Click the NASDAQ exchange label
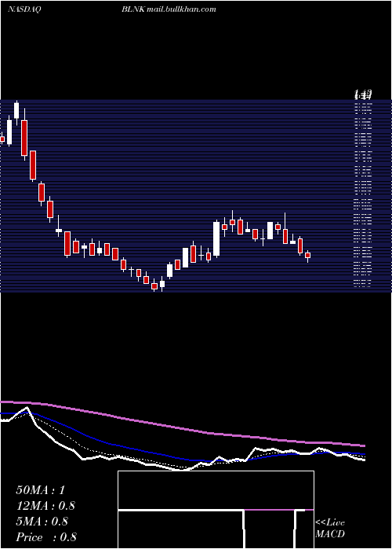Image resolution: width=392 pixels, height=549 pixels. [x=24, y=9]
